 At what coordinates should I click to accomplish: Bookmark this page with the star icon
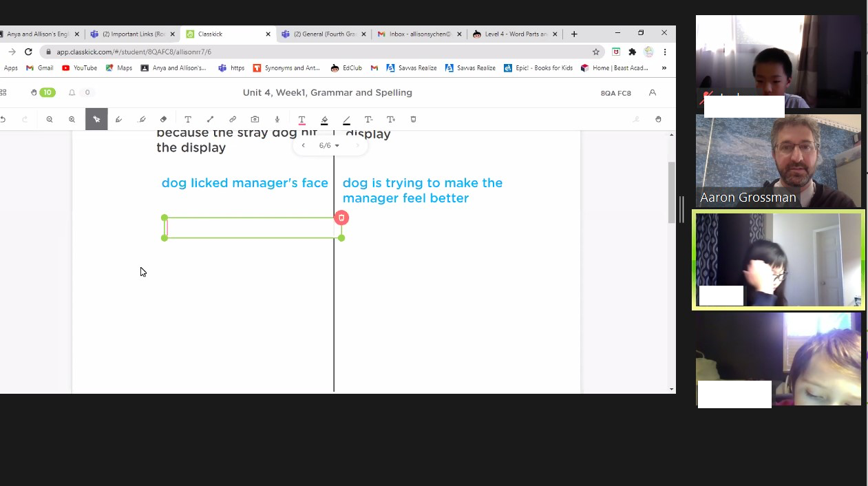596,52
